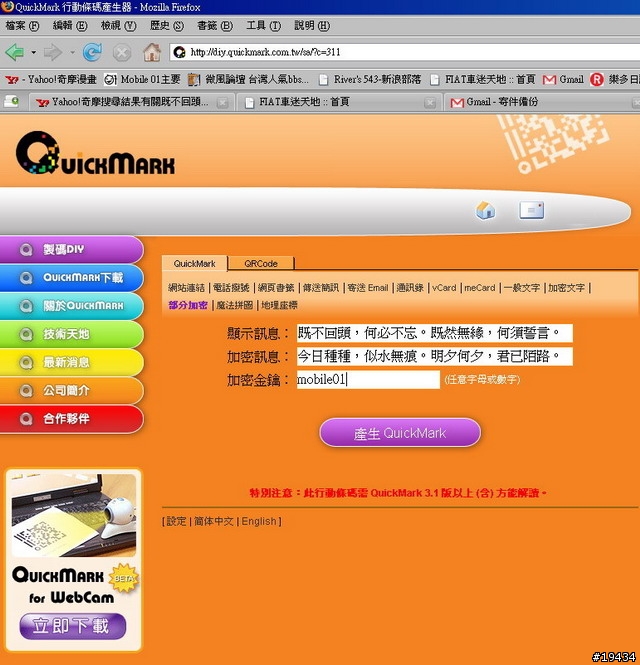The image size is (640, 665).
Task: Click the 顯示訊息 text field
Action: pos(435,333)
